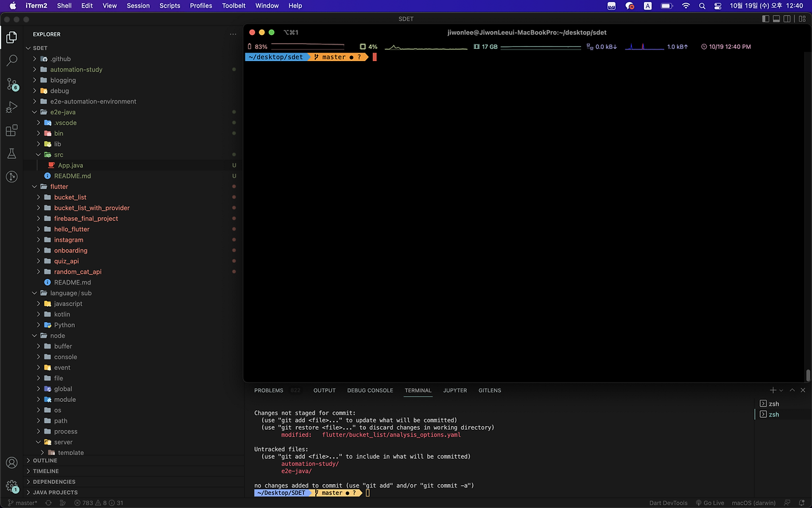This screenshot has width=812, height=508.
Task: Launch Dart DevTools from the status bar
Action: point(668,502)
